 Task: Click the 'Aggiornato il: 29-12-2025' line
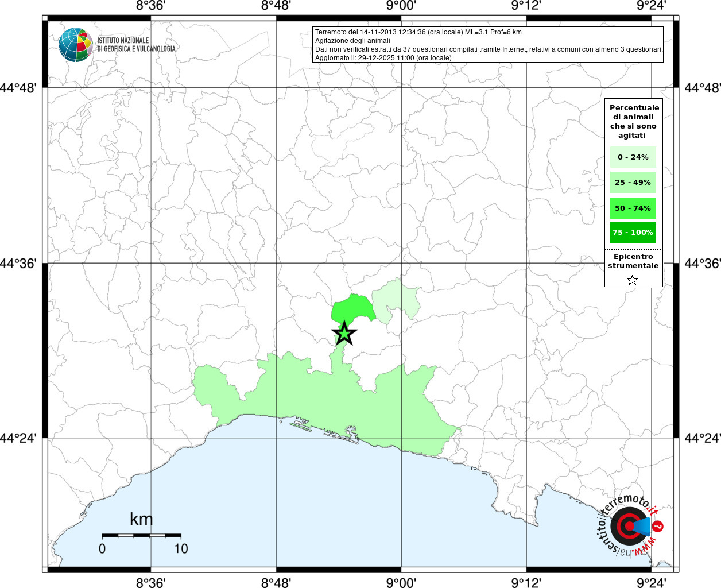383,58
